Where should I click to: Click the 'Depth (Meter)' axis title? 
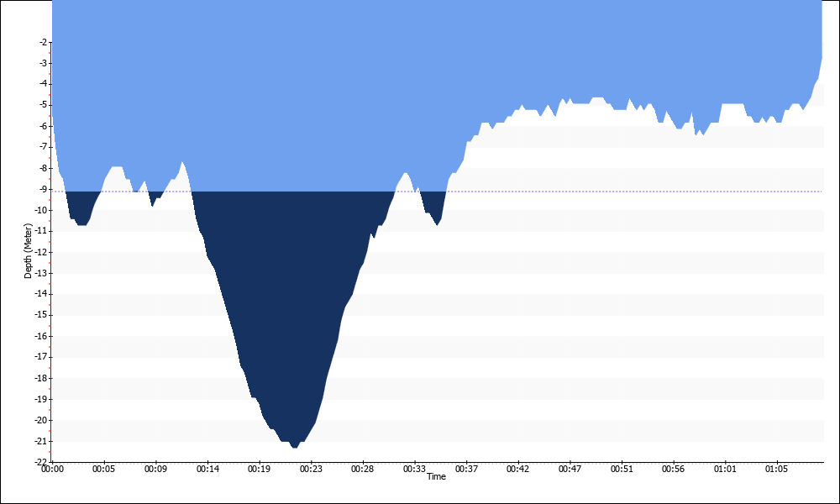point(29,251)
